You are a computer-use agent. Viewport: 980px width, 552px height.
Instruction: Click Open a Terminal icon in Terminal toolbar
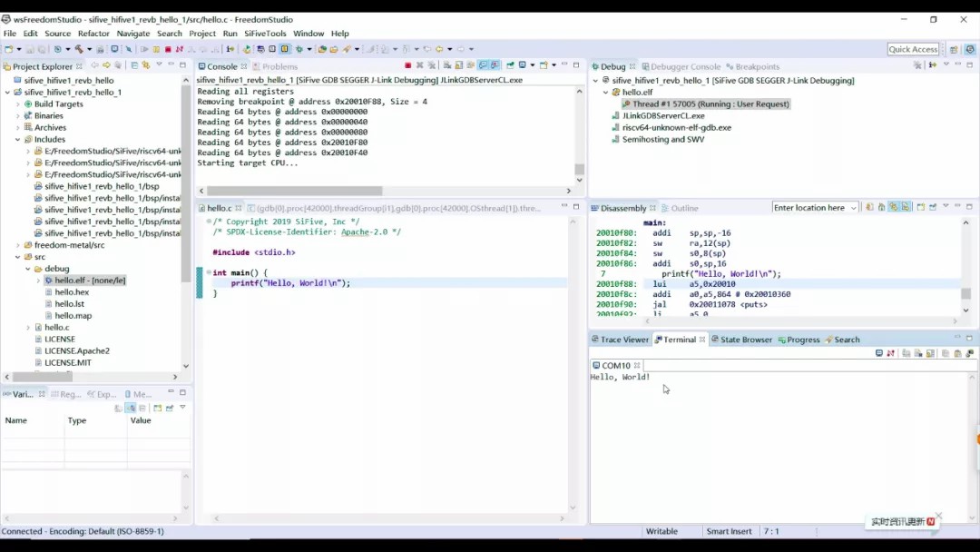(x=878, y=353)
